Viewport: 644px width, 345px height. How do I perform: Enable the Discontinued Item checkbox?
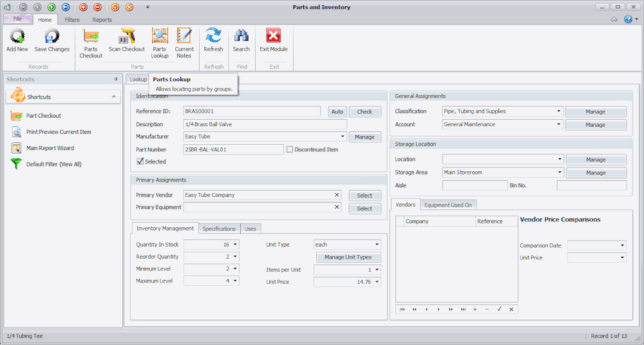tap(289, 149)
